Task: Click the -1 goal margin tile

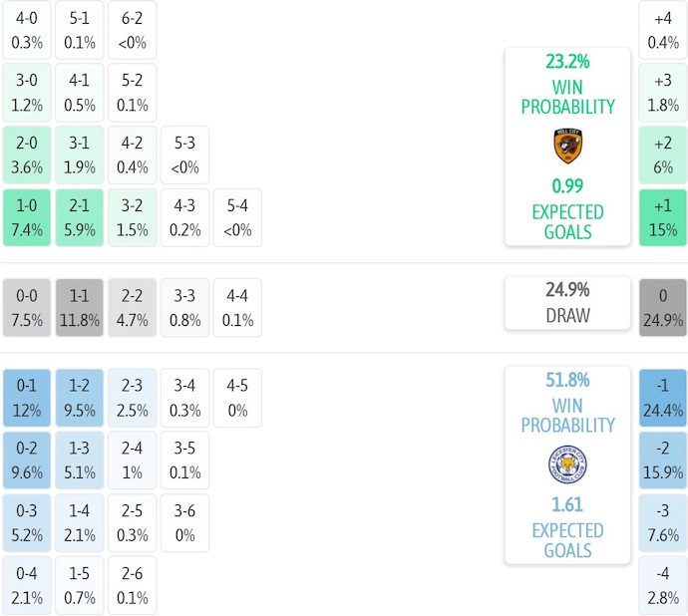Action: coord(663,397)
